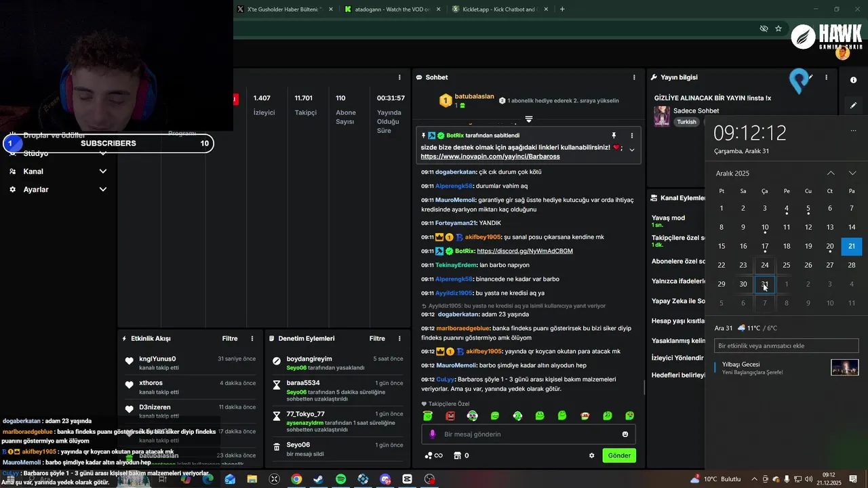
Task: Open the Sohbet panel three-dot menu
Action: (x=634, y=77)
